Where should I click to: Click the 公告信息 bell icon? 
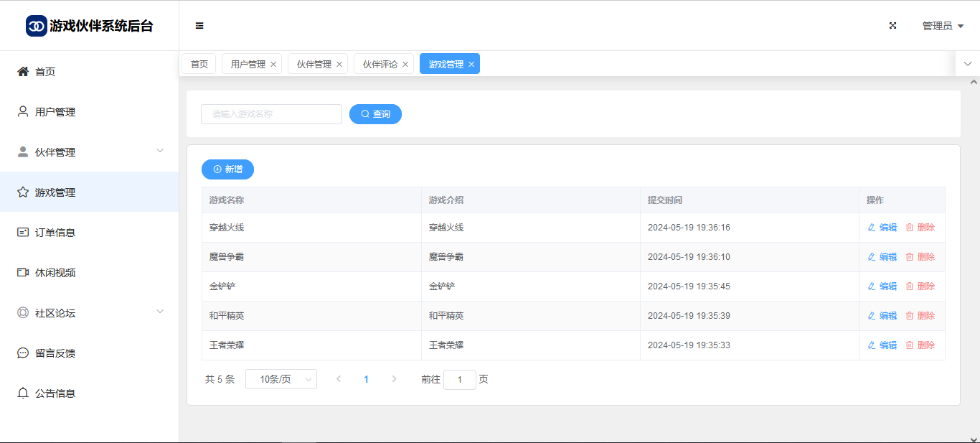tap(23, 393)
